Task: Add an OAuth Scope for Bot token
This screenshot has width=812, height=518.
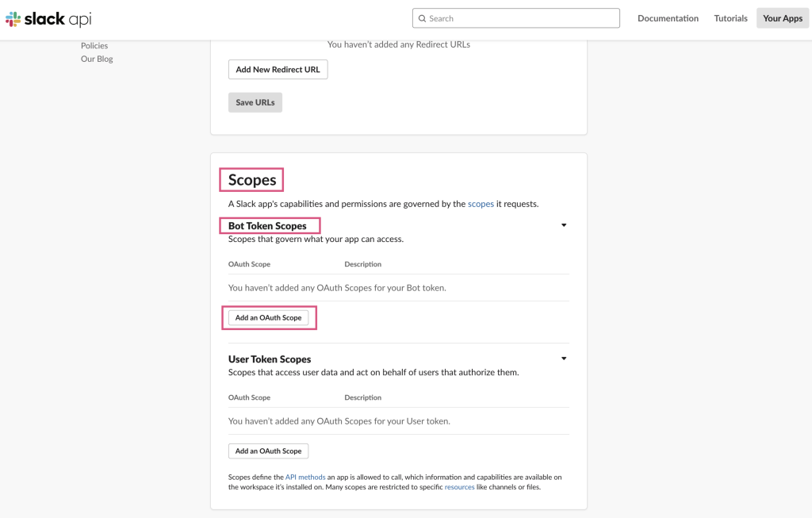Action: [268, 317]
